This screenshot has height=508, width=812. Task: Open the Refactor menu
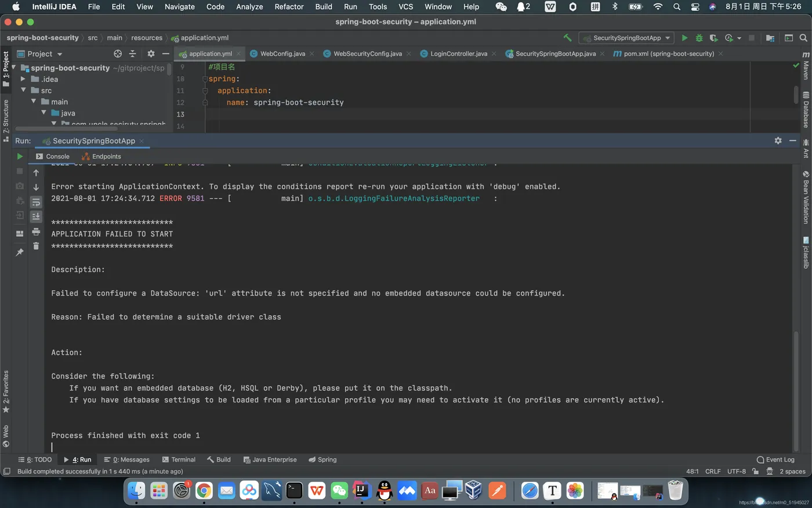point(289,6)
